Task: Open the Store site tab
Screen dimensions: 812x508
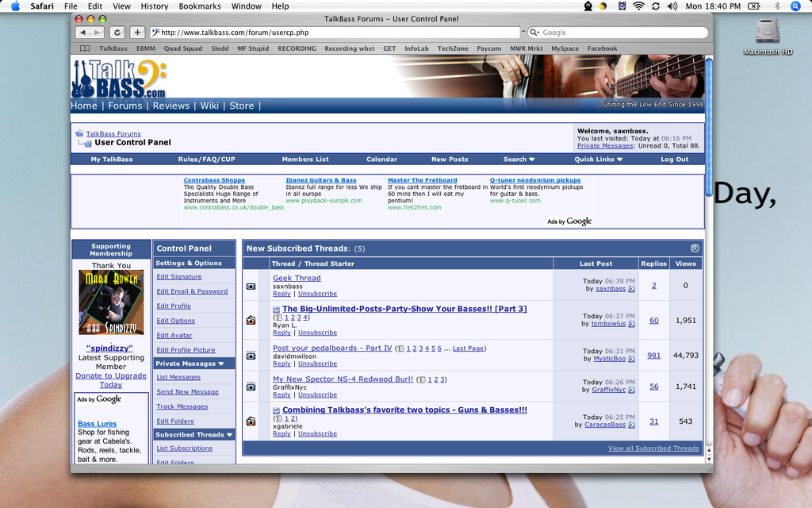Action: coord(241,106)
